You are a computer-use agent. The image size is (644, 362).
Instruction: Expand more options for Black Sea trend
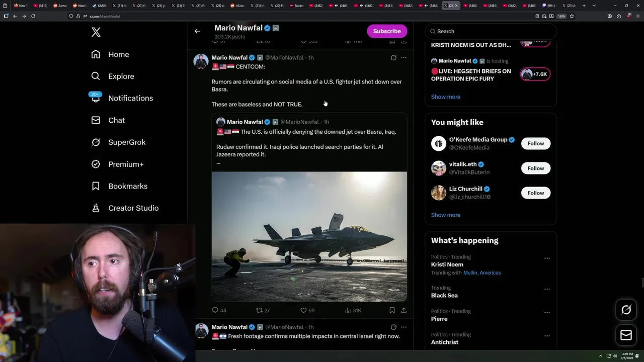(547, 289)
